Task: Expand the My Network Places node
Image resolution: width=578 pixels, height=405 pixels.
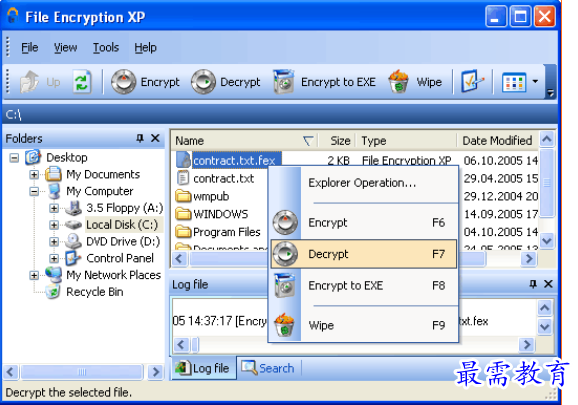Action: click(34, 275)
